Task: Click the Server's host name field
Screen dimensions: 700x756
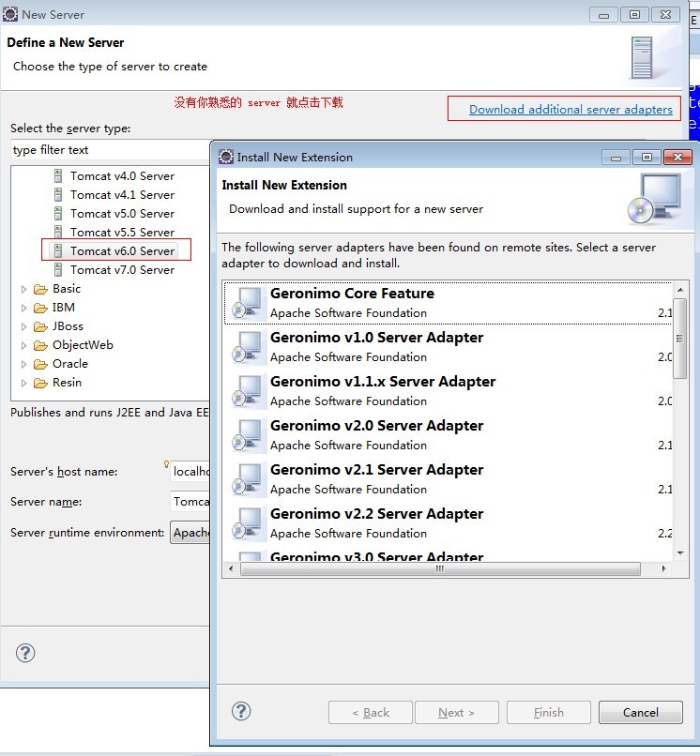Action: click(190, 471)
